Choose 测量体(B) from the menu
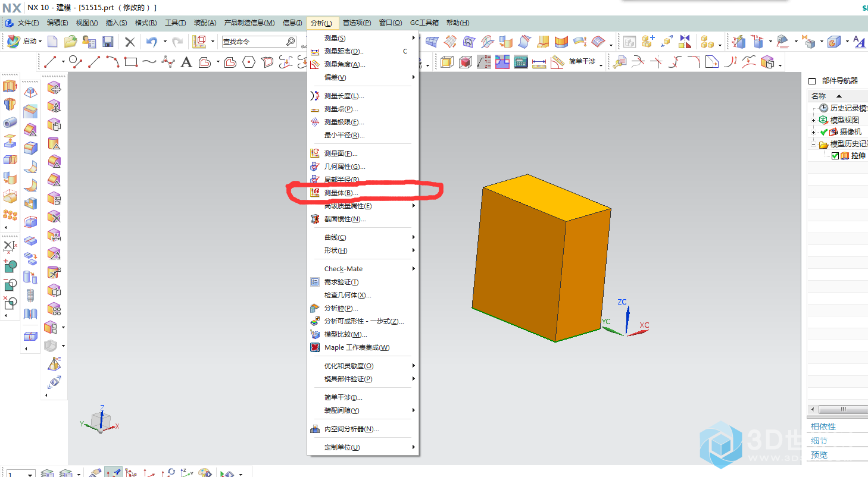This screenshot has width=868, height=477. tap(363, 193)
